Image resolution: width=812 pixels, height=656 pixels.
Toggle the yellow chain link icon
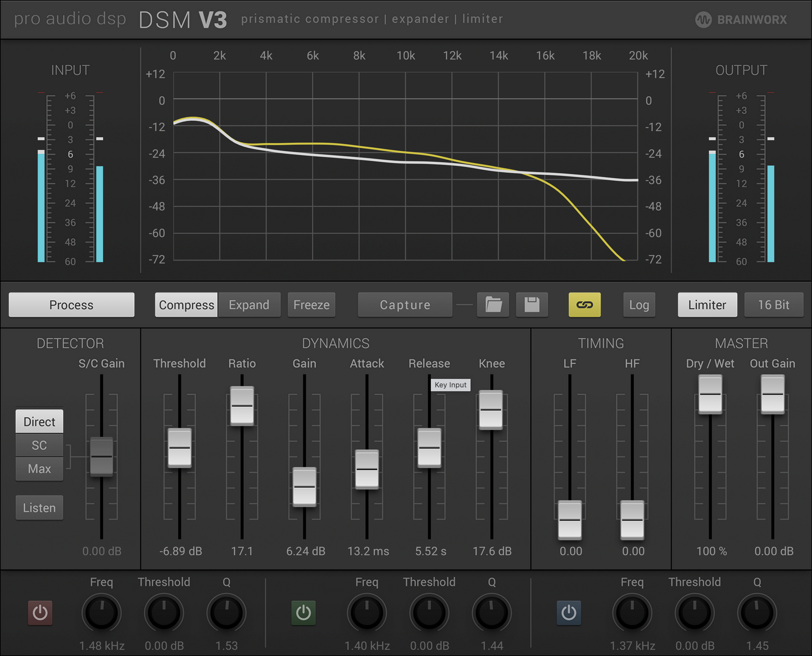coord(584,305)
